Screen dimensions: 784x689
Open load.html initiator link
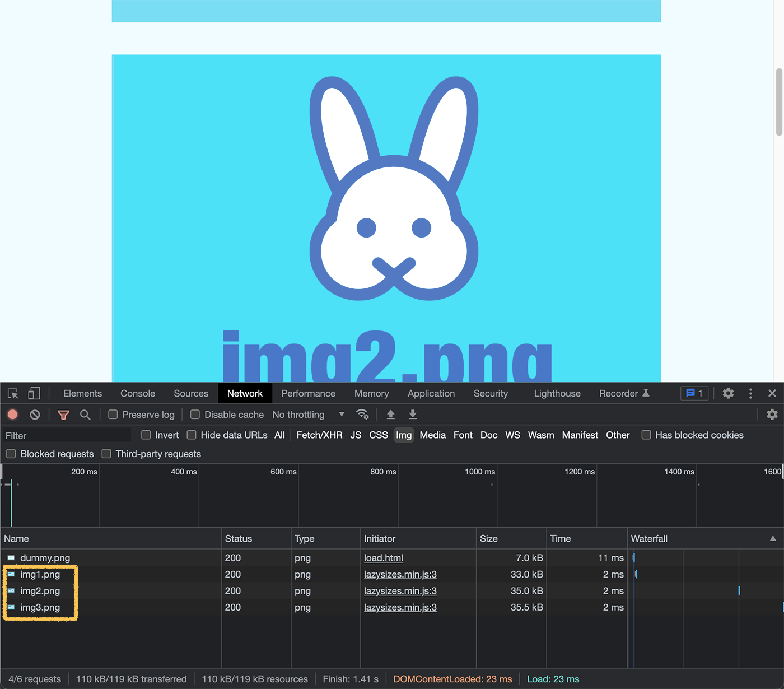point(384,558)
